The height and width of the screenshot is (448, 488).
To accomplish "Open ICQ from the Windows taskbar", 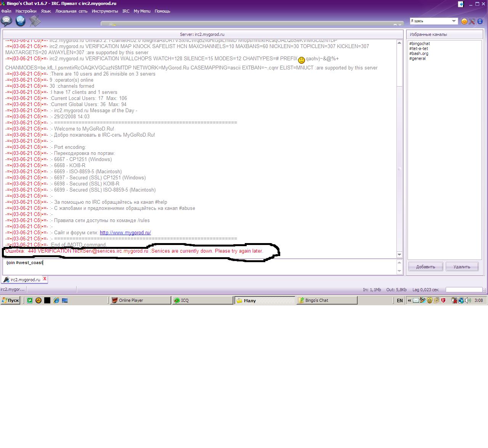I will pyautogui.click(x=202, y=300).
